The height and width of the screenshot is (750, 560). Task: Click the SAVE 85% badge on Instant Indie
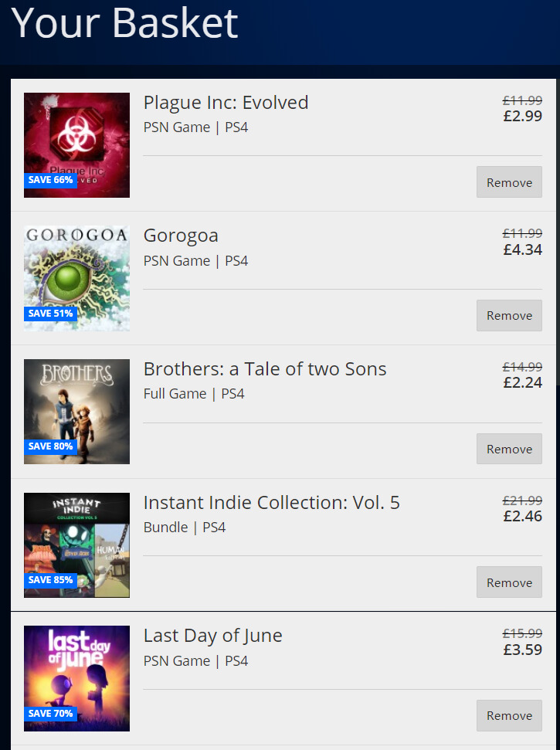tap(50, 580)
